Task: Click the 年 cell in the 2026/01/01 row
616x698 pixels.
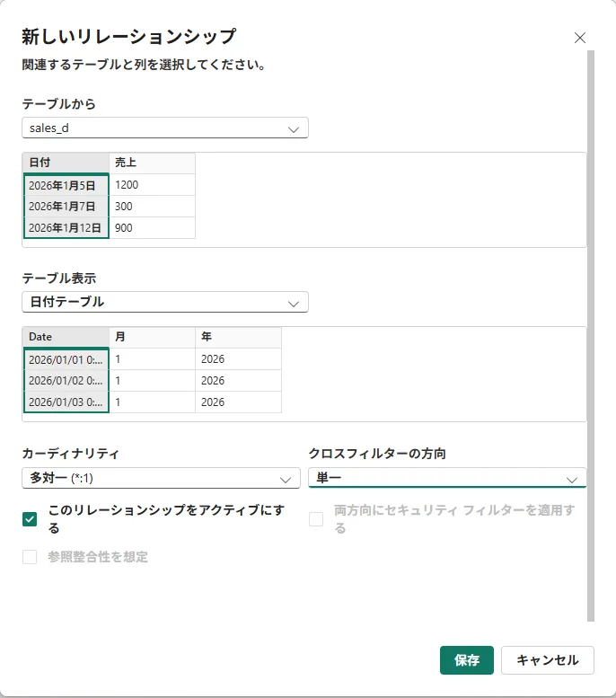Action: [238, 359]
